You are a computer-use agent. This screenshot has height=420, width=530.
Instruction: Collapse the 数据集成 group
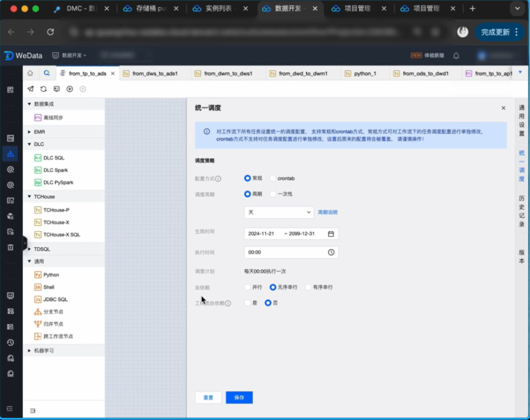[29, 104]
